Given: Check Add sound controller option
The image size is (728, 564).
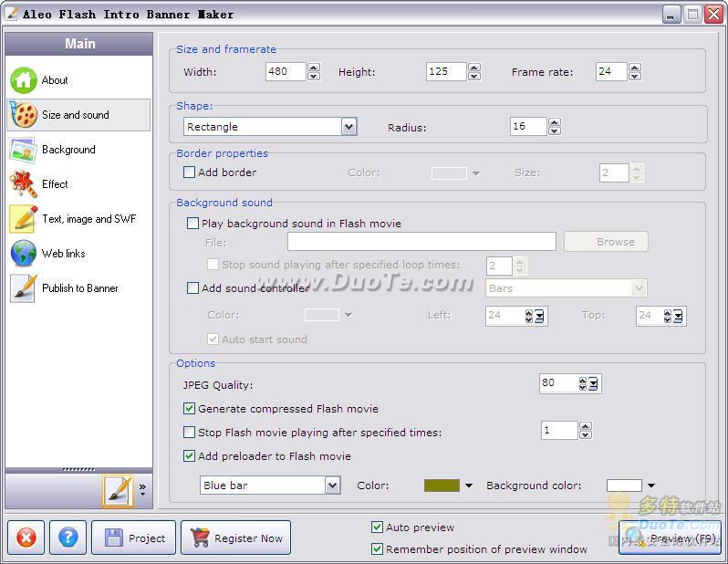Looking at the screenshot, I should 192,288.
